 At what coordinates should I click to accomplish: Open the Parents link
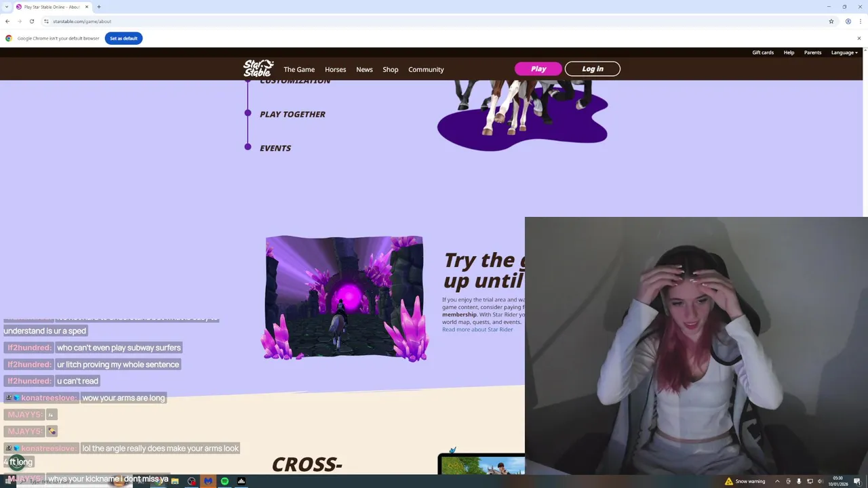pyautogui.click(x=812, y=52)
